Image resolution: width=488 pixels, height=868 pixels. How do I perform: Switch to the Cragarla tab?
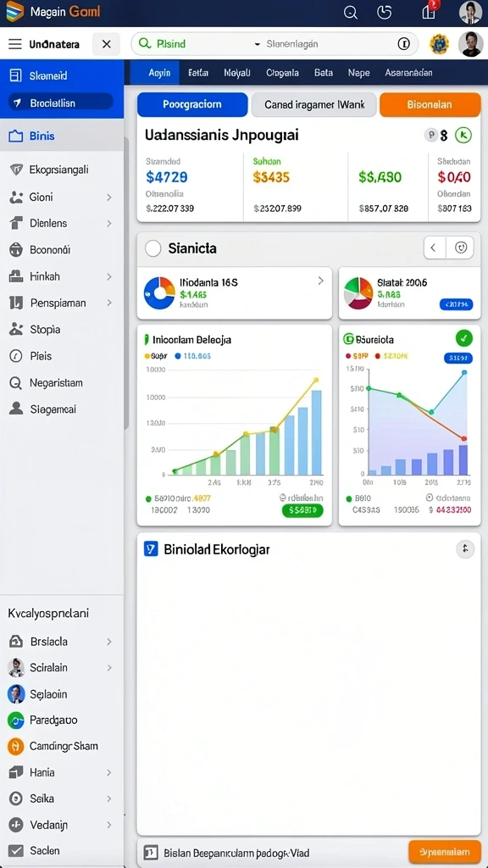282,73
